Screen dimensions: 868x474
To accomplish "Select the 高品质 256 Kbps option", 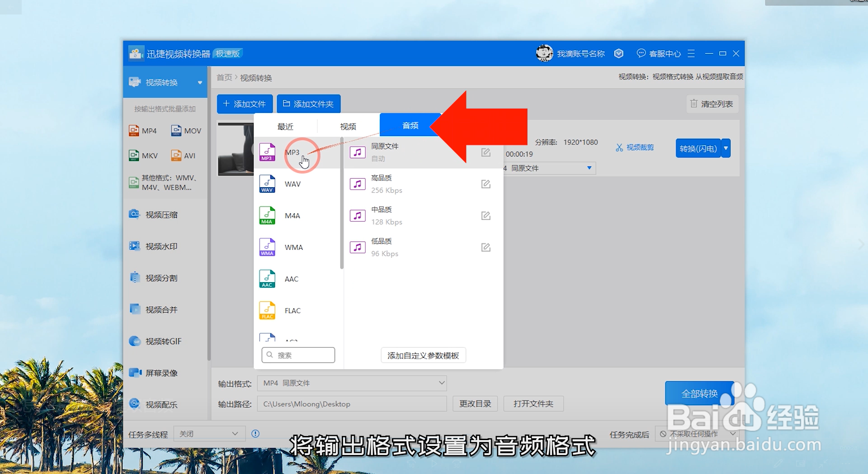I will [x=423, y=184].
